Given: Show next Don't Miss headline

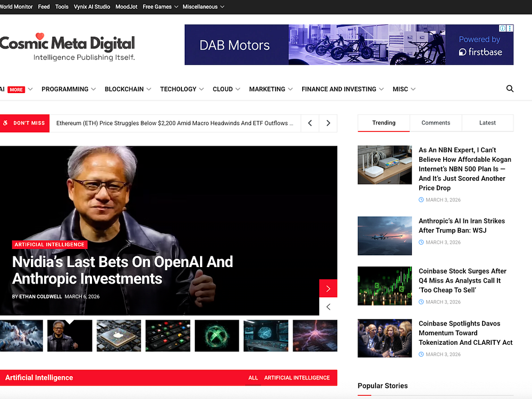Looking at the screenshot, I should [x=328, y=123].
